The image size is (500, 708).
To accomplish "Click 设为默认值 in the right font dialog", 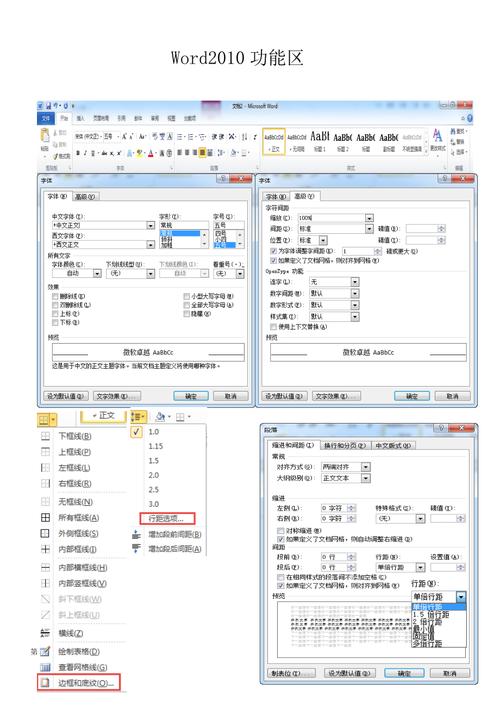I will click(284, 396).
